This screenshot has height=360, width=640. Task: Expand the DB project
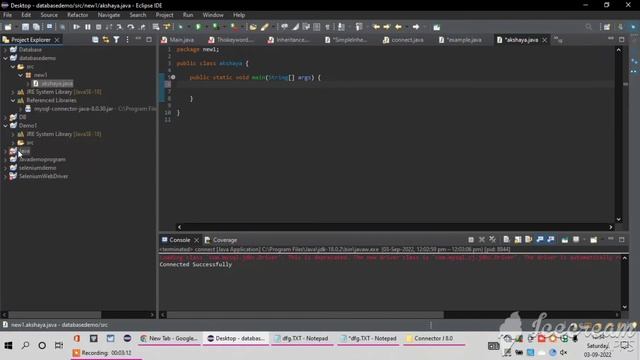point(5,117)
